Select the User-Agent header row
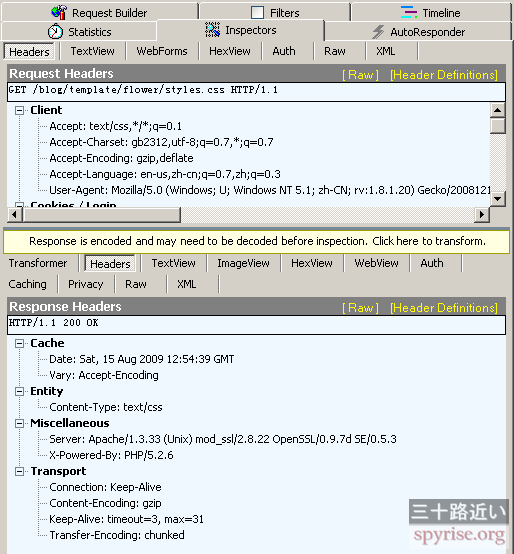The width and height of the screenshot is (514, 554). (270, 190)
